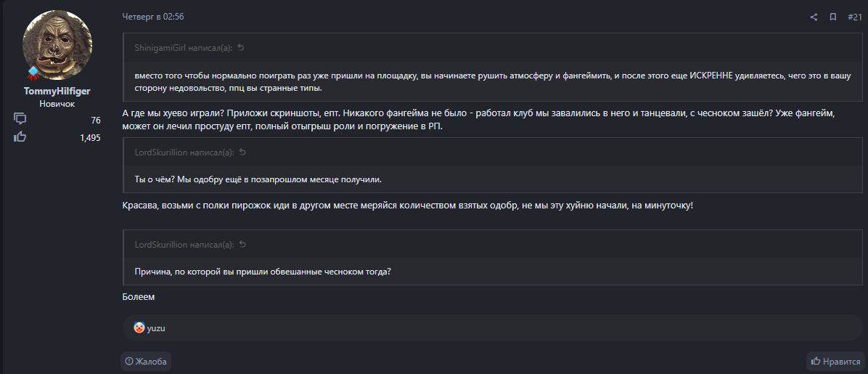
Task: Click the share icon on the post
Action: point(814,17)
